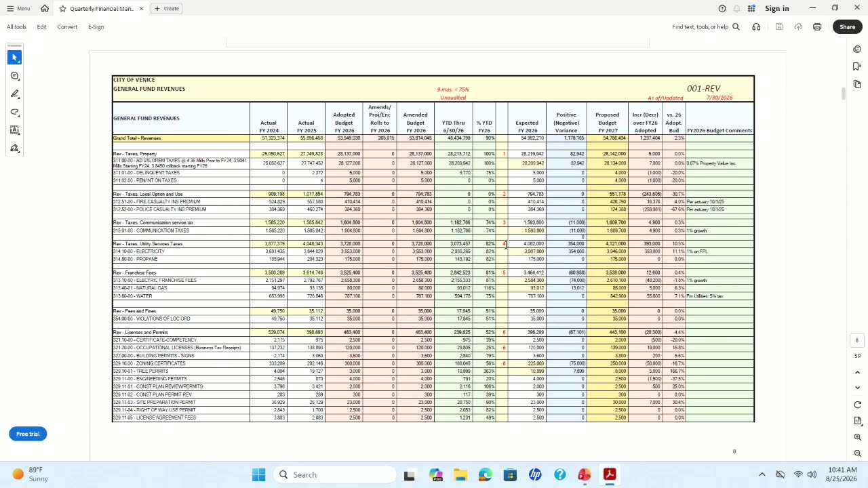Image resolution: width=868 pixels, height=488 pixels.
Task: Rotate the page with rotate icon
Action: [858, 405]
